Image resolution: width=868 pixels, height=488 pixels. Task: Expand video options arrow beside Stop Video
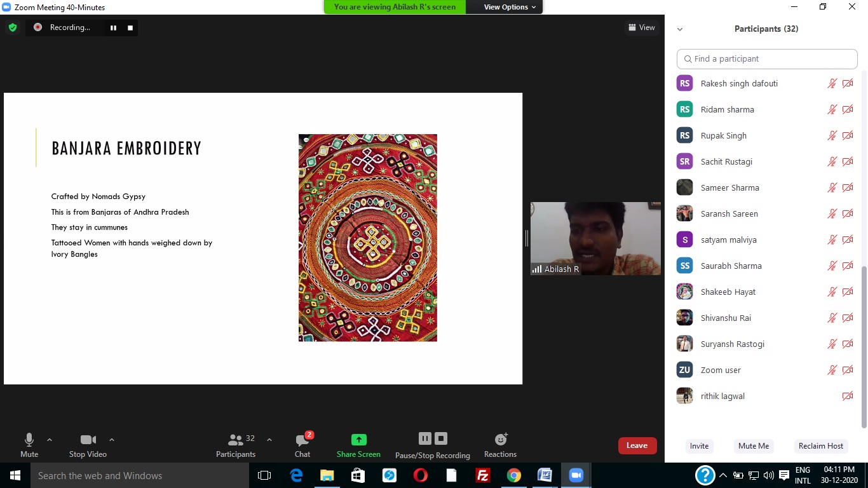(x=112, y=440)
